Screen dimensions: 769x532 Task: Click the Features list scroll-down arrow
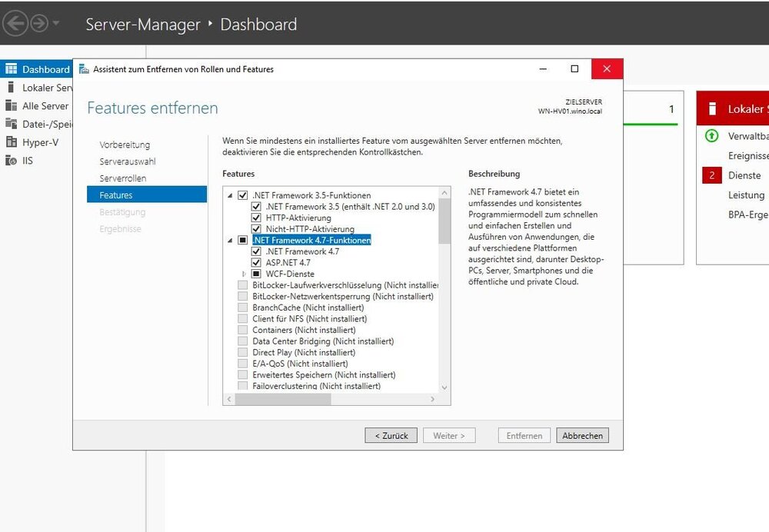tap(444, 387)
